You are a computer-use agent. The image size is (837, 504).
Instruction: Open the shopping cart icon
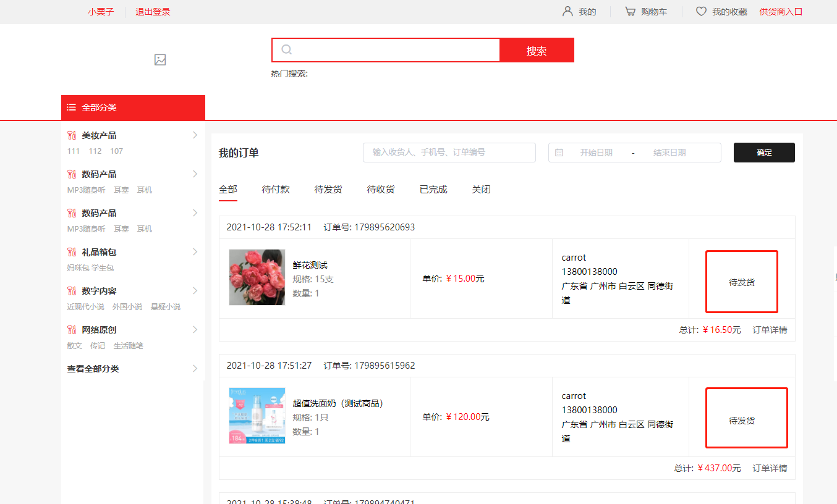630,12
